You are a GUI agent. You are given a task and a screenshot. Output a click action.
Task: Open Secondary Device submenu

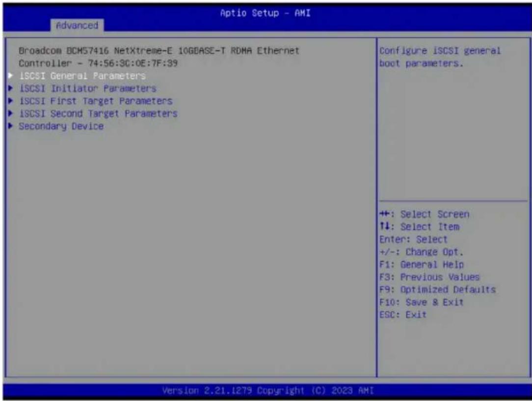(x=61, y=126)
